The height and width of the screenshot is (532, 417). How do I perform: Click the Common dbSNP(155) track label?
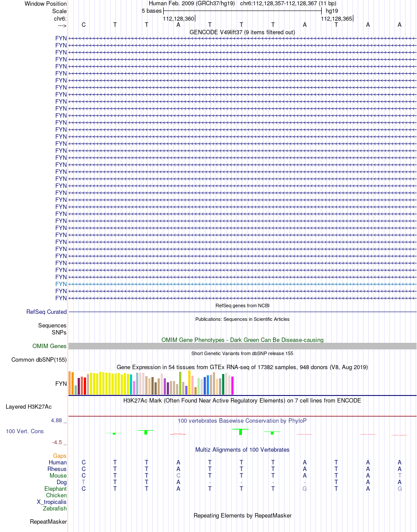coord(39,360)
